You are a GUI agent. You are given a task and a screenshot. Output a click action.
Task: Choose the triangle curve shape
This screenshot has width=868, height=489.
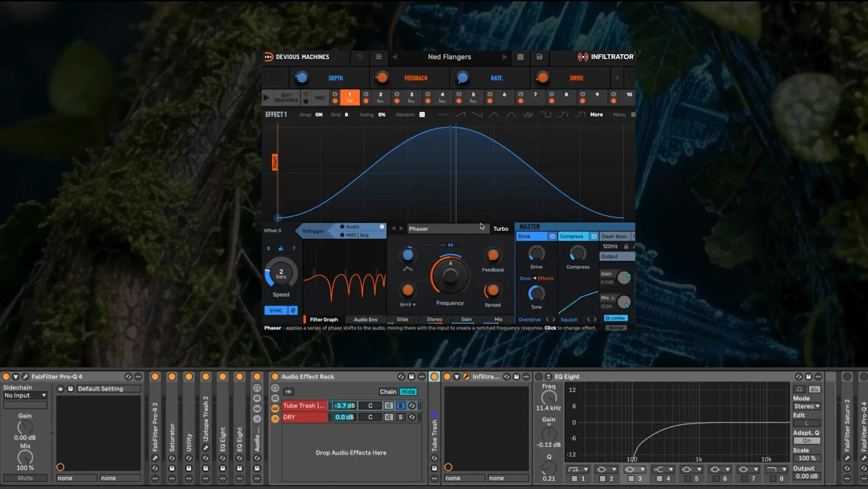pos(494,115)
